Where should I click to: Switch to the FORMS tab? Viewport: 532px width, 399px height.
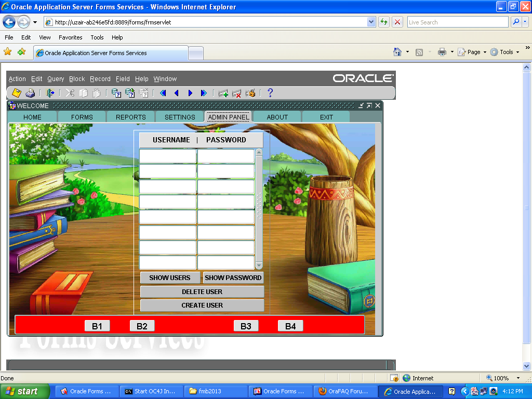(82, 117)
